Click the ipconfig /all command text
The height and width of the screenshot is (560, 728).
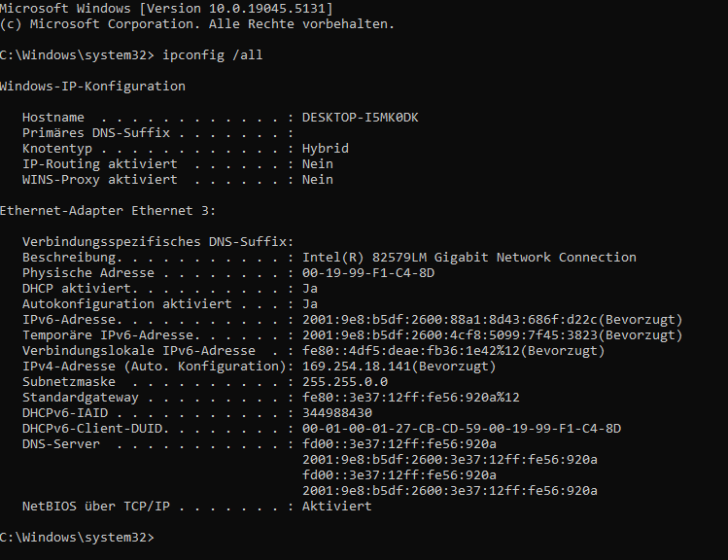coord(213,55)
